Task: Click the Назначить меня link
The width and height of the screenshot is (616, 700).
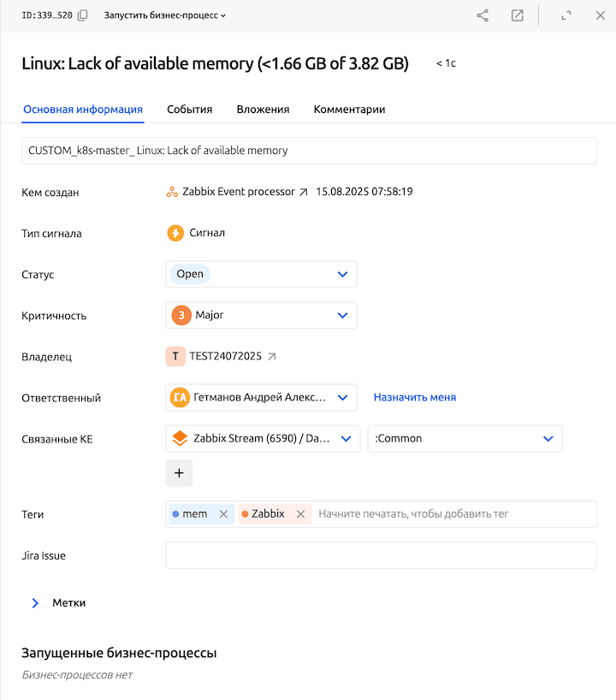Action: coord(414,398)
